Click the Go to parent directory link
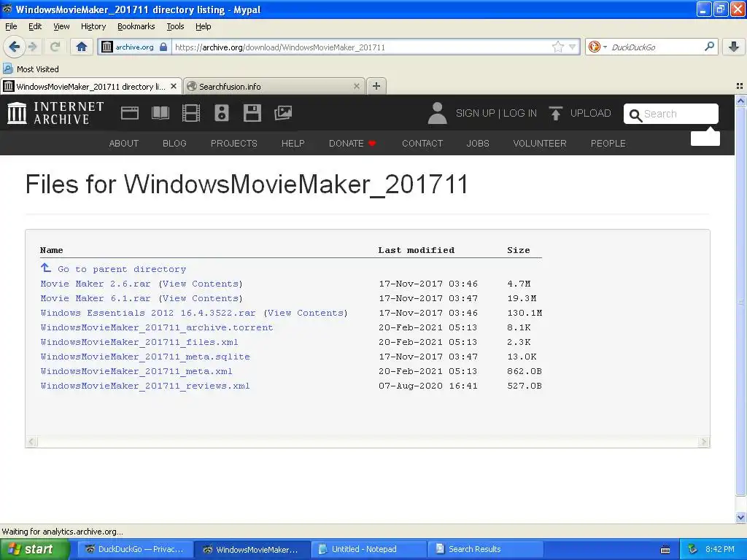The width and height of the screenshot is (747, 560). point(122,269)
